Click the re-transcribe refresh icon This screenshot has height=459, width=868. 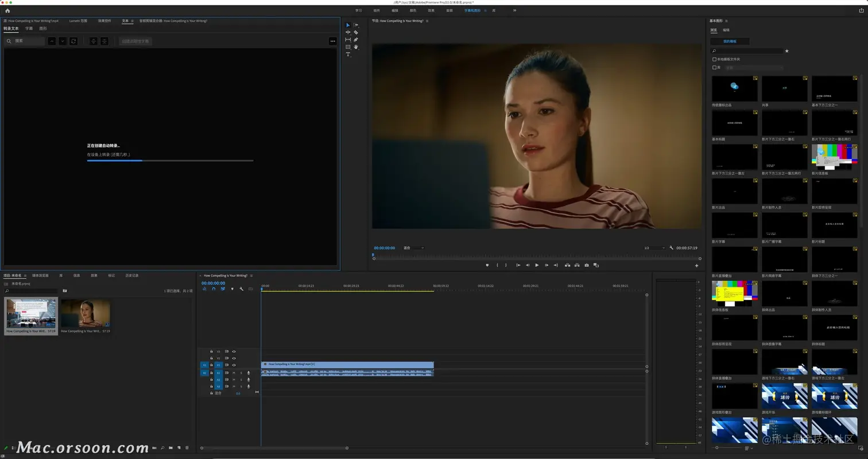coord(73,41)
